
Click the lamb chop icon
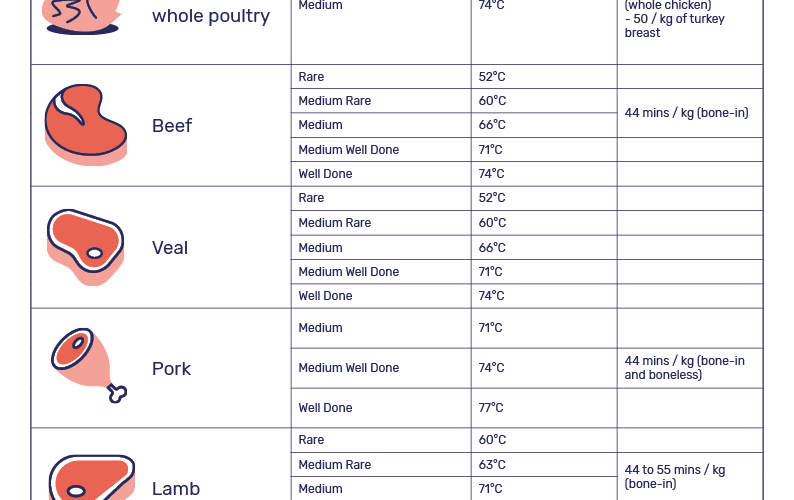90,480
